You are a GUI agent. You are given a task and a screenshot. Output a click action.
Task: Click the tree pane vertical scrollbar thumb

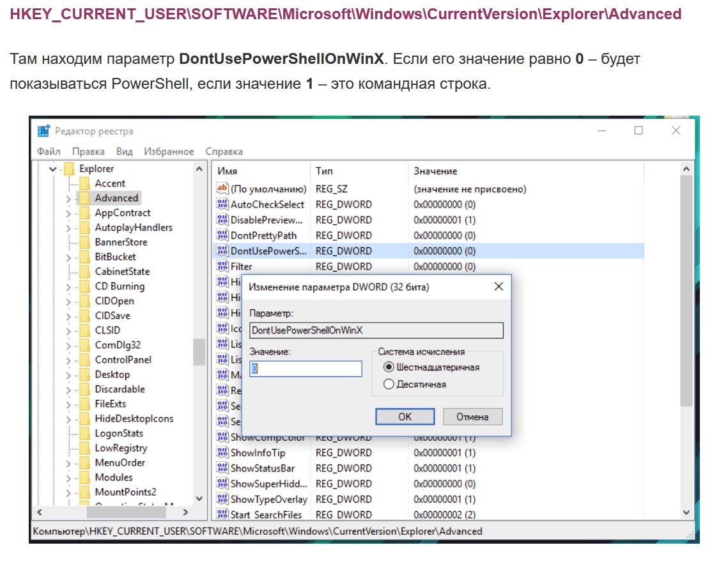(199, 352)
